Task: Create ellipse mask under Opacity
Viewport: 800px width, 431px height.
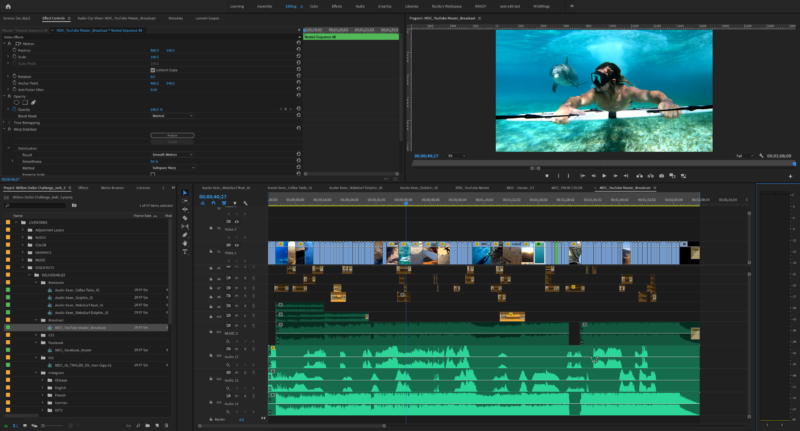Action: [x=16, y=103]
